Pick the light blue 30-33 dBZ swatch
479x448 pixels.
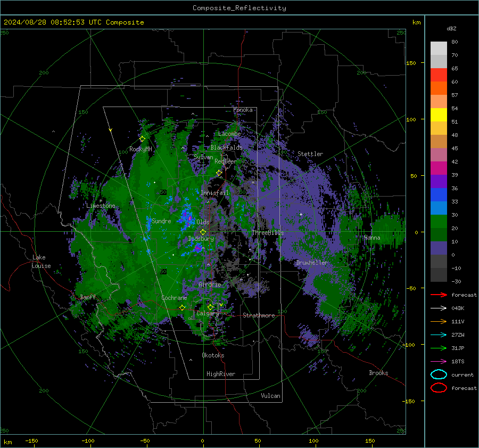(x=439, y=208)
